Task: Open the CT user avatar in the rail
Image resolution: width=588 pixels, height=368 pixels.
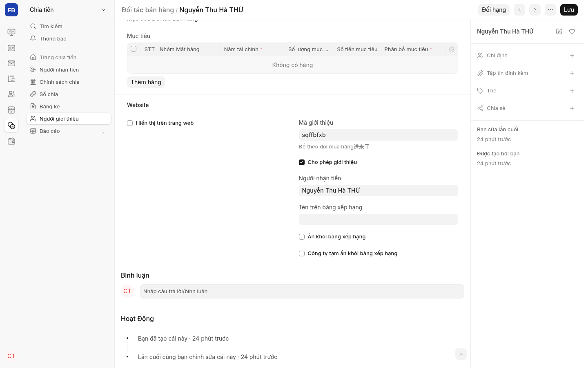Action: point(11,356)
